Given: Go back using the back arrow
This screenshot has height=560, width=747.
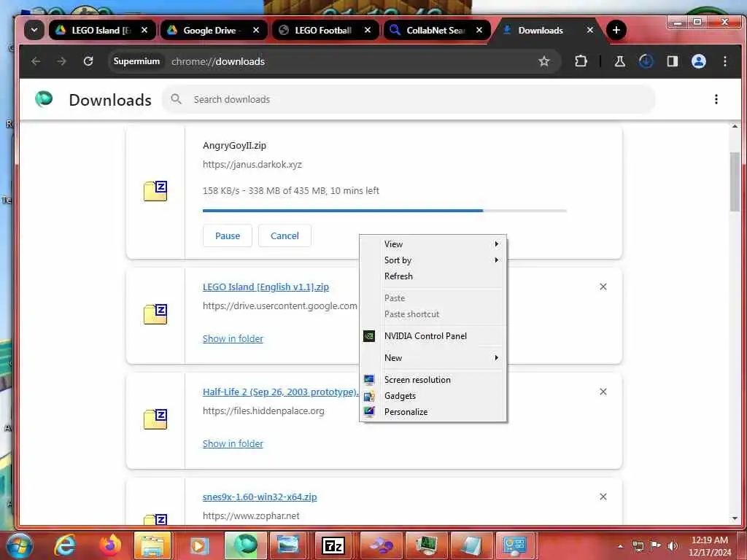Looking at the screenshot, I should 36,61.
